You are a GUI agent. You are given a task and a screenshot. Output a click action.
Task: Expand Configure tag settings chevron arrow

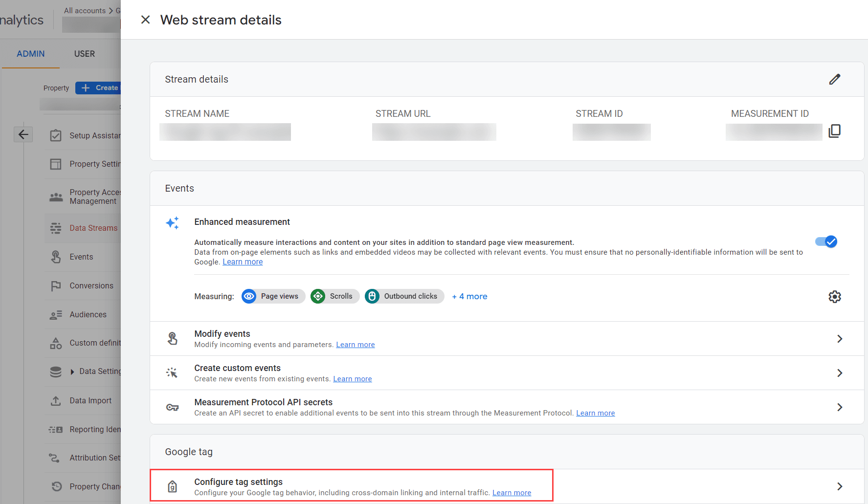[840, 486]
